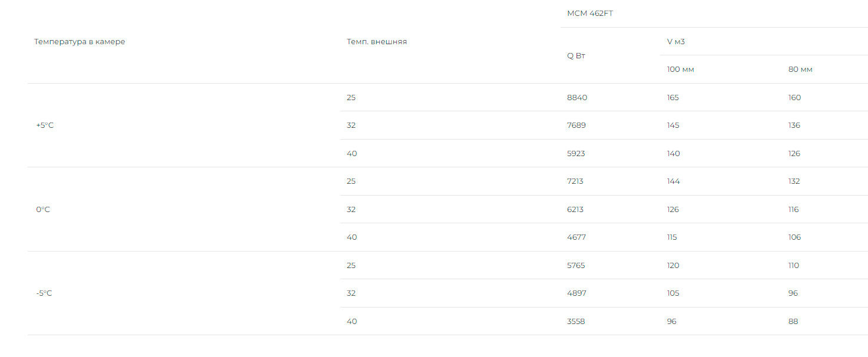Click the 5923 power value cell
868x357 pixels.
577,154
